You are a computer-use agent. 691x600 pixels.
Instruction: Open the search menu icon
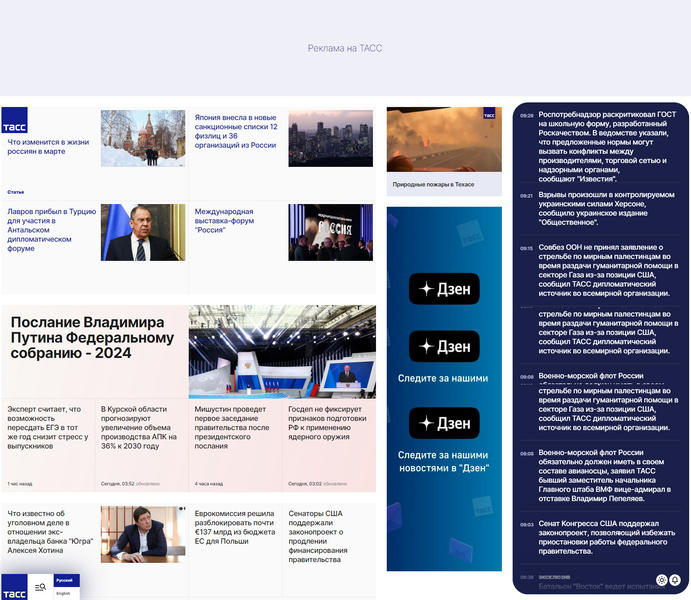(x=40, y=587)
